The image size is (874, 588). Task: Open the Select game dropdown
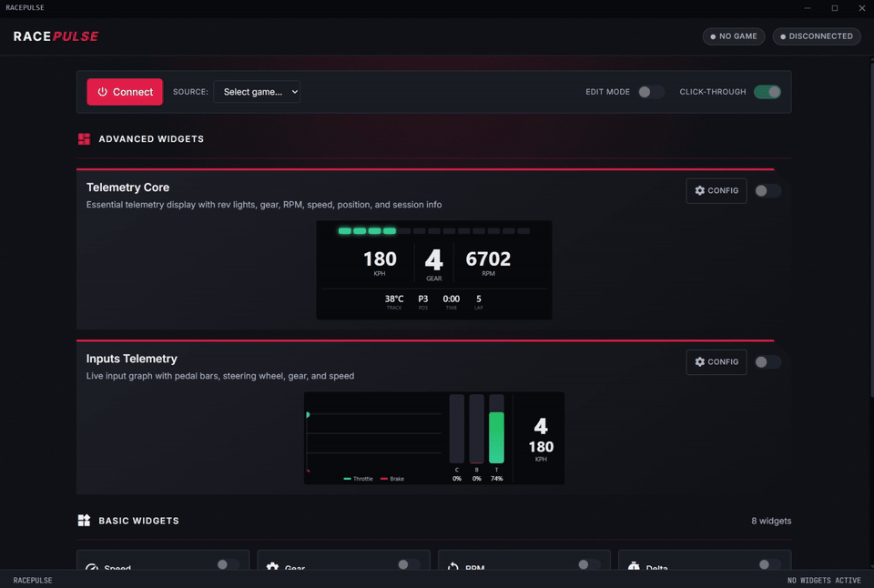pyautogui.click(x=258, y=92)
